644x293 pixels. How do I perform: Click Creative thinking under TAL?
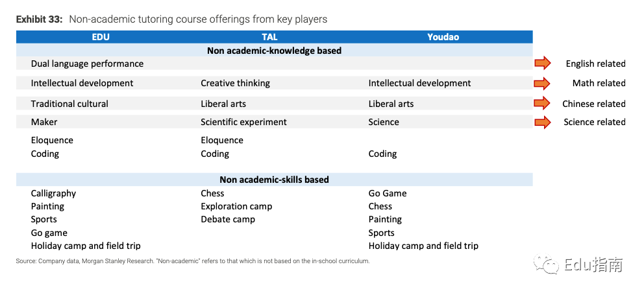(x=235, y=83)
